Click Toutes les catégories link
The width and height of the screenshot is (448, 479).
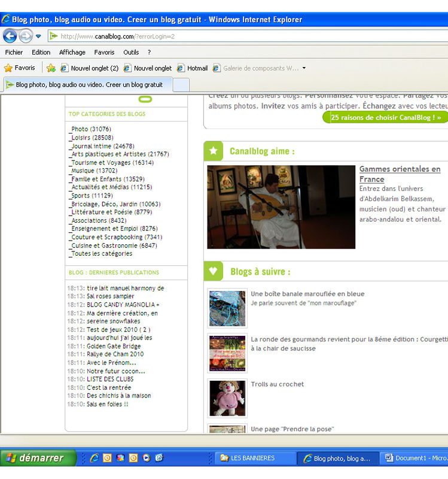coord(102,253)
